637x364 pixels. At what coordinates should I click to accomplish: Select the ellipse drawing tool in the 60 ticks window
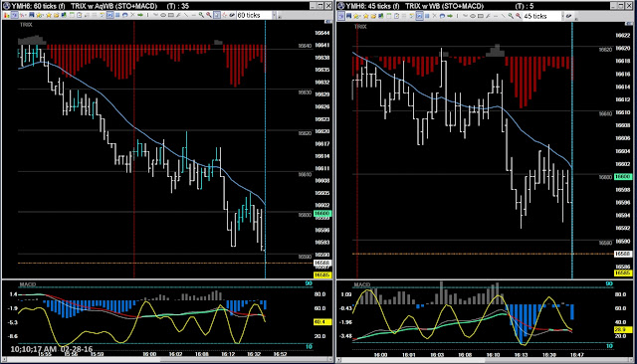pyautogui.click(x=163, y=15)
